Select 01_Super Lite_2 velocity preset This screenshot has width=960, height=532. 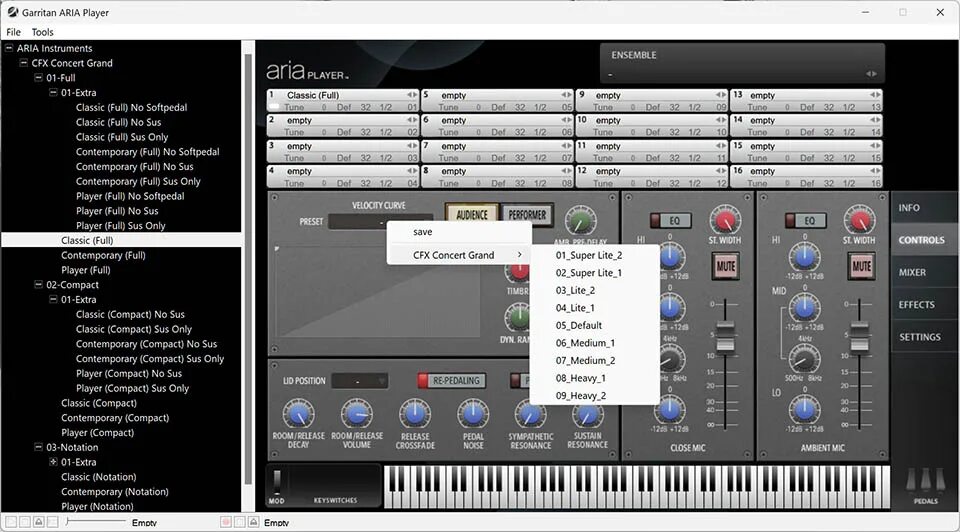[594, 255]
